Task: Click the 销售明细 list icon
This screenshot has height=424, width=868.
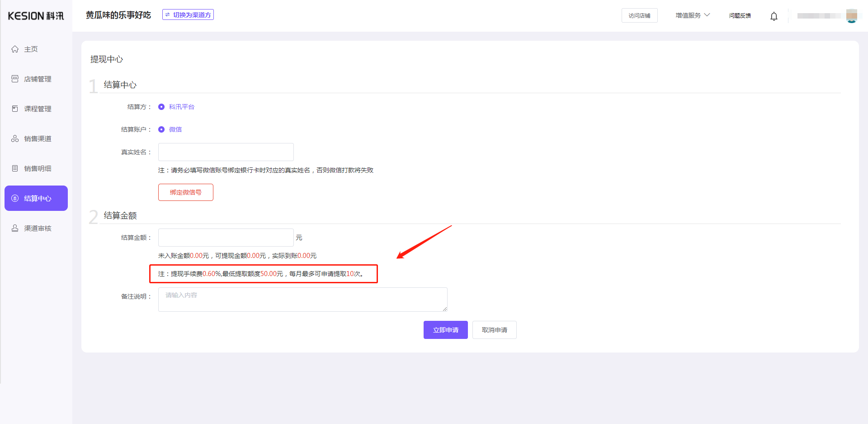Action: (15, 169)
